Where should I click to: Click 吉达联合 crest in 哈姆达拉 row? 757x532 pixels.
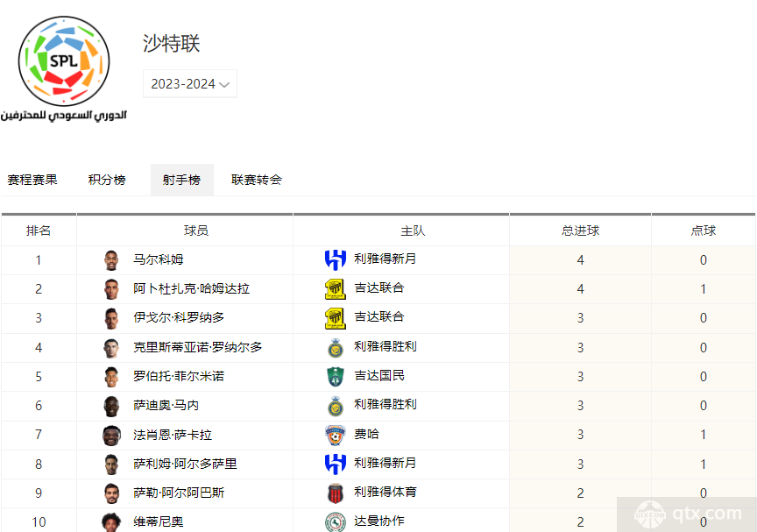[335, 289]
